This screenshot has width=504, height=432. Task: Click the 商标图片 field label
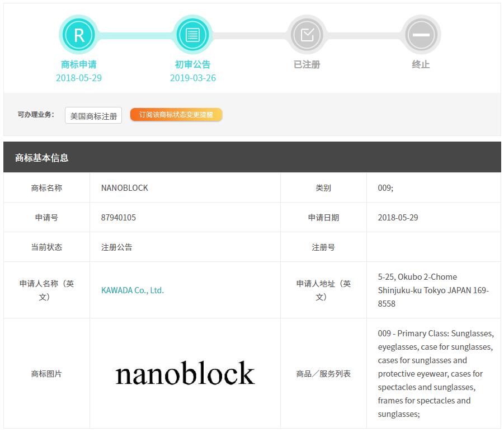(x=46, y=374)
